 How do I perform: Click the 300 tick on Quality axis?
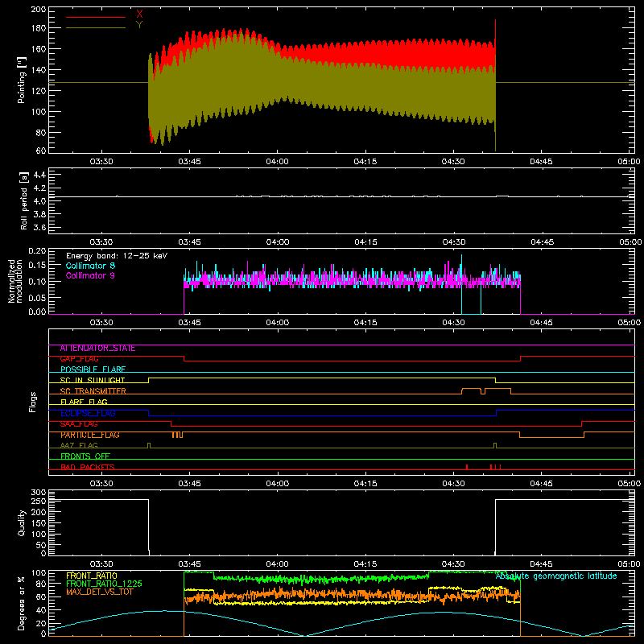coord(38,493)
